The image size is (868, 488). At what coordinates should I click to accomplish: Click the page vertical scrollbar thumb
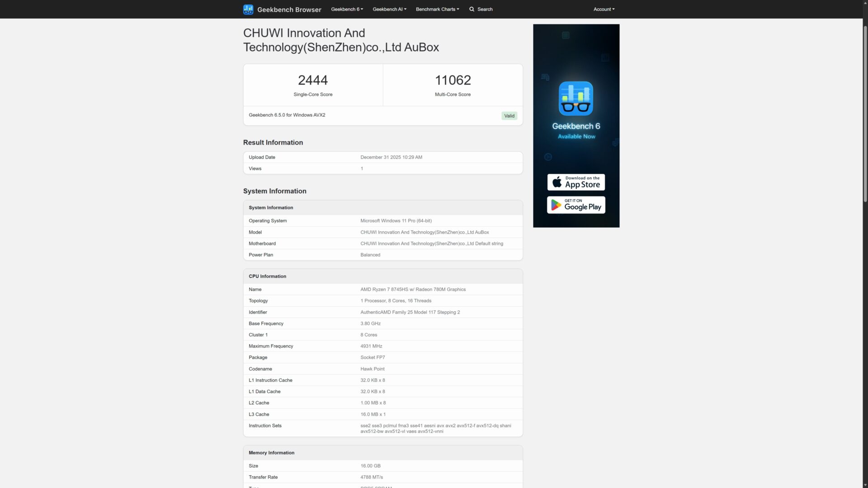point(865,113)
